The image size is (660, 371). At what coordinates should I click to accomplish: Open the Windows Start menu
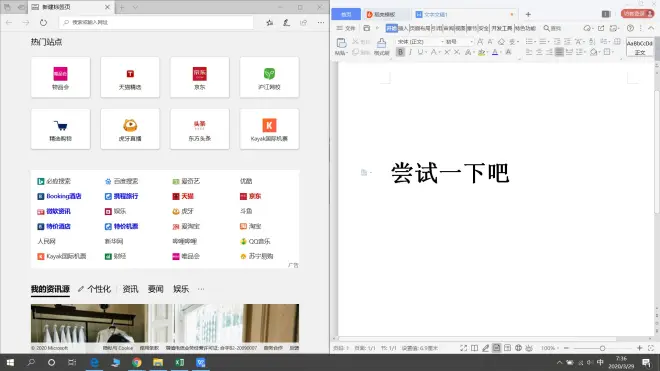[10, 362]
